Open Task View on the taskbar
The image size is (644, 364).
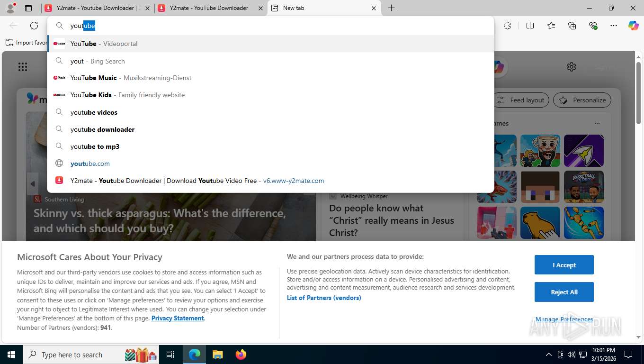tap(170, 355)
